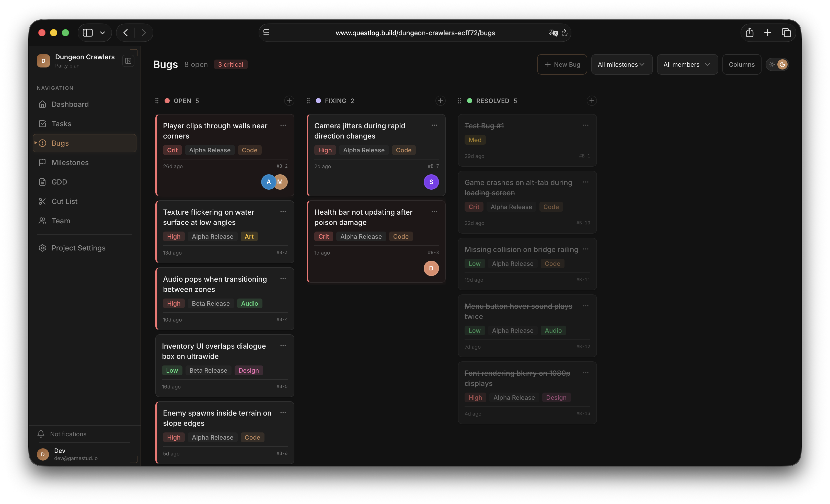Click the drag handle of the FIXING column
The height and width of the screenshot is (504, 830).
click(308, 101)
